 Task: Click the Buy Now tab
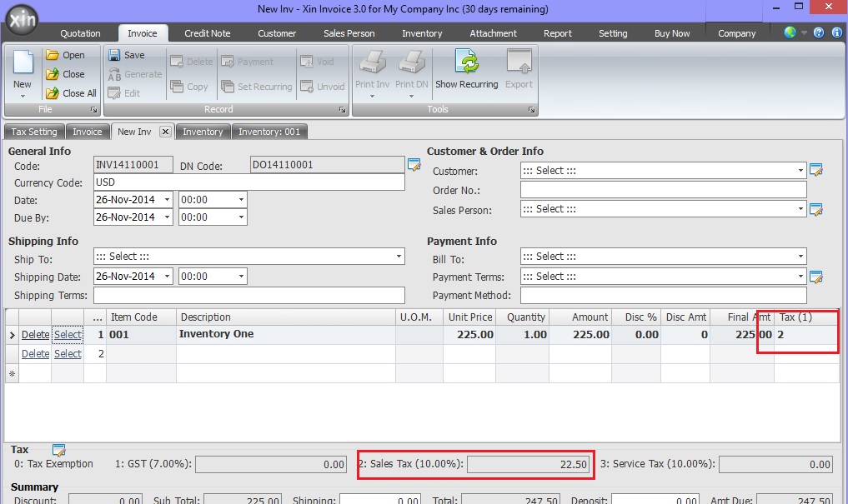pos(672,33)
